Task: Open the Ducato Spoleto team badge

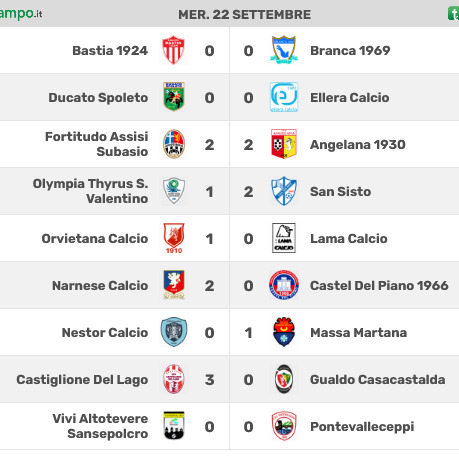Action: (174, 97)
